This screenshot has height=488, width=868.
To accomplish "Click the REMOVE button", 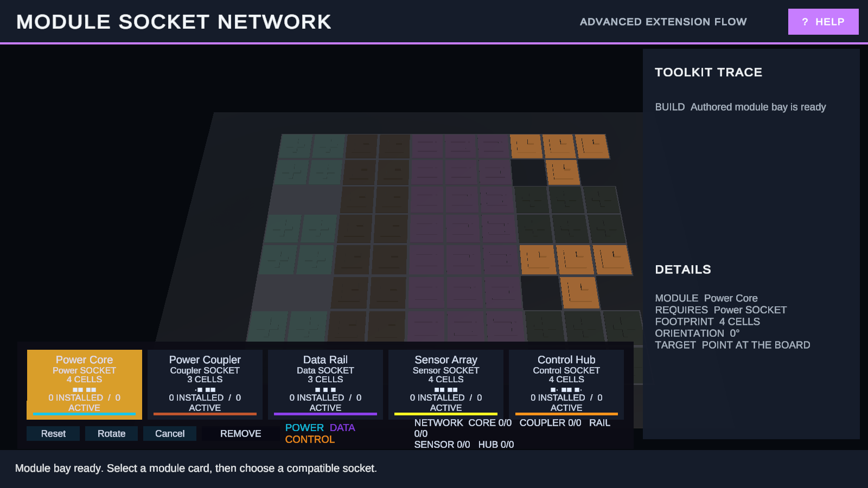I will click(241, 434).
